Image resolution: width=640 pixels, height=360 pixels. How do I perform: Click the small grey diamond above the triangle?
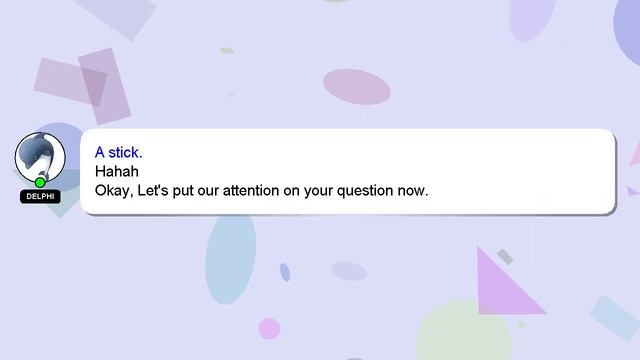point(505,257)
